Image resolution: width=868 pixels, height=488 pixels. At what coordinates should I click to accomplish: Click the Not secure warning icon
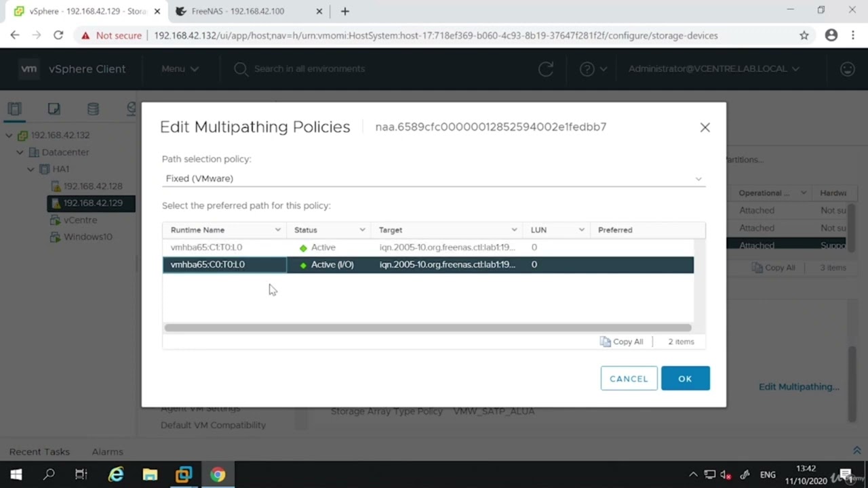(x=85, y=35)
